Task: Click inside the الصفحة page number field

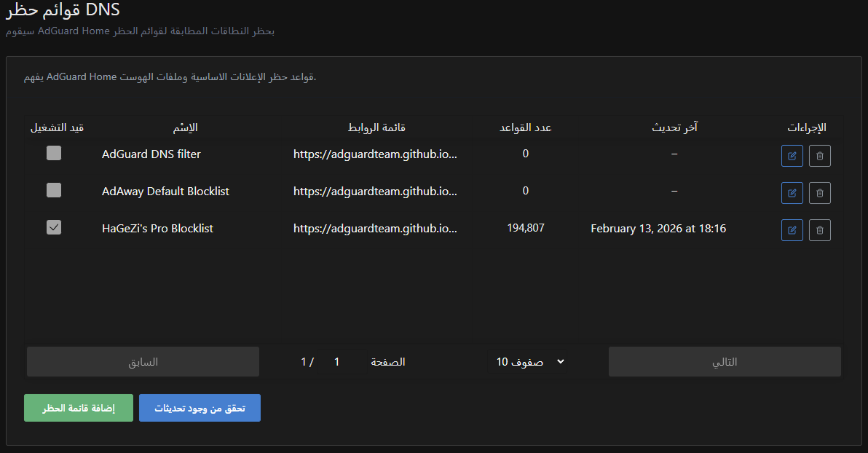Action: click(336, 361)
